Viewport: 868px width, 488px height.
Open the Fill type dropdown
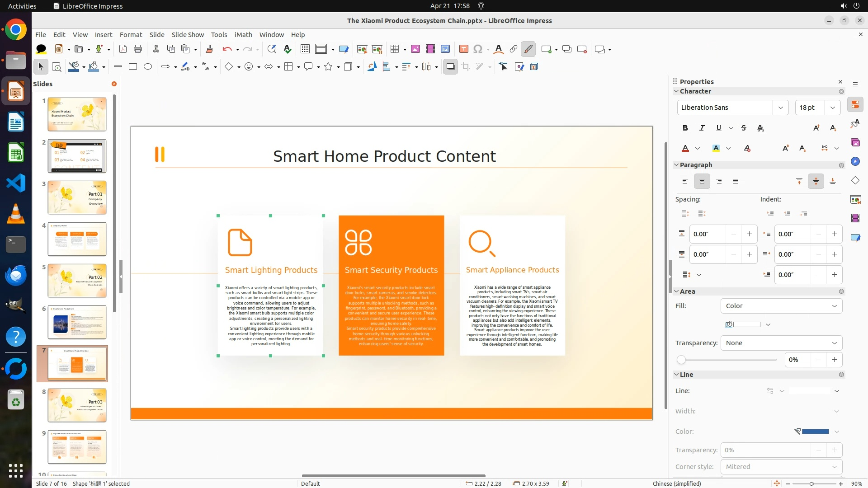pyautogui.click(x=781, y=306)
